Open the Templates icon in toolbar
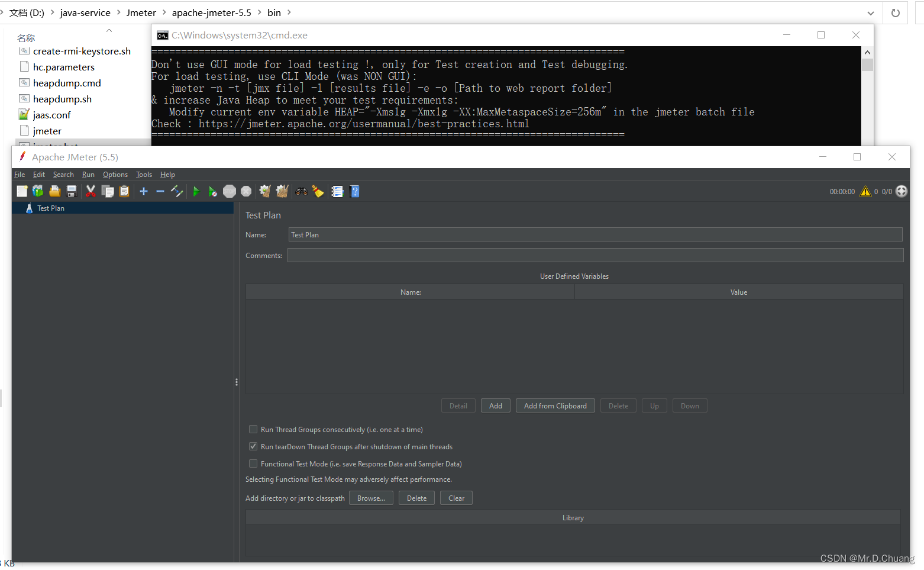This screenshot has width=924, height=570. click(x=38, y=191)
